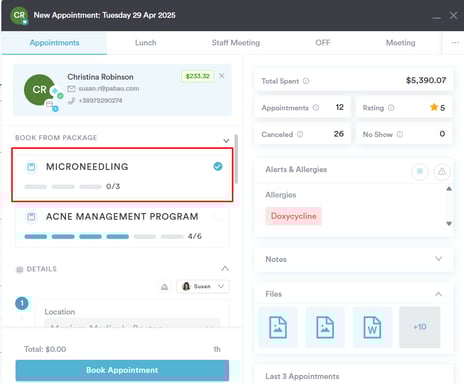Click the phone icon beside +38978290274
The width and height of the screenshot is (464, 383).
[71, 101]
